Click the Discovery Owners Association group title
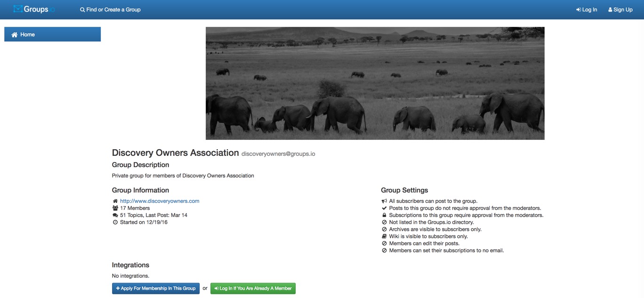 pos(176,153)
